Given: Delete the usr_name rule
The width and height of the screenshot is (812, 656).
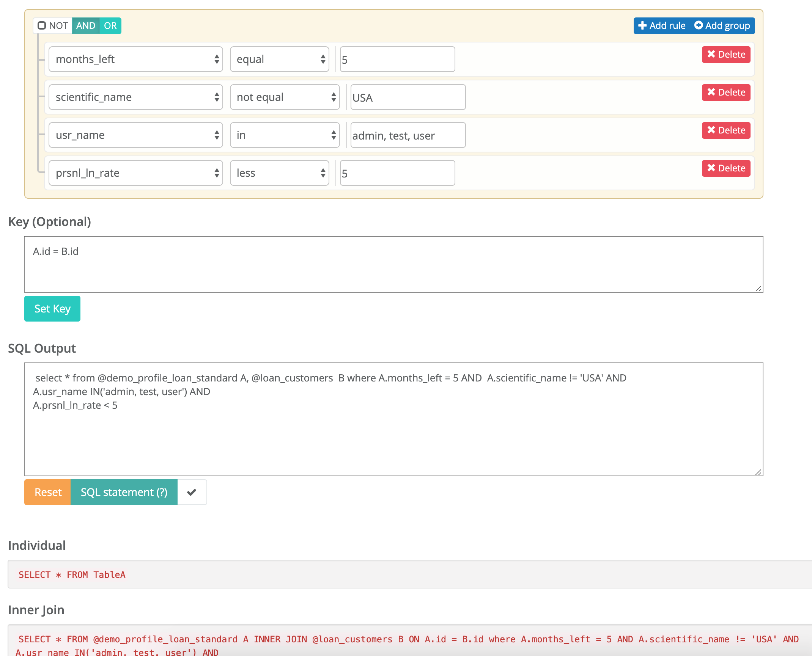Looking at the screenshot, I should click(726, 130).
